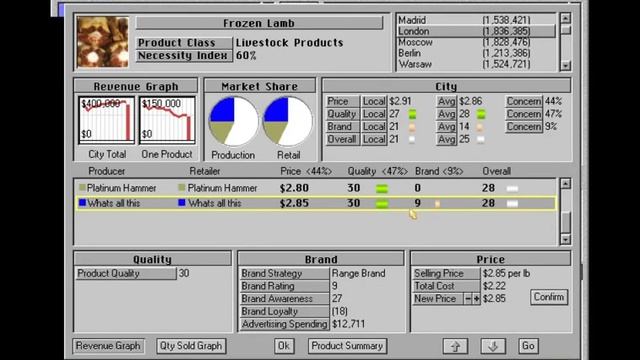Click the Necessity Index label
Image resolution: width=640 pixels, height=360 pixels.
[184, 56]
